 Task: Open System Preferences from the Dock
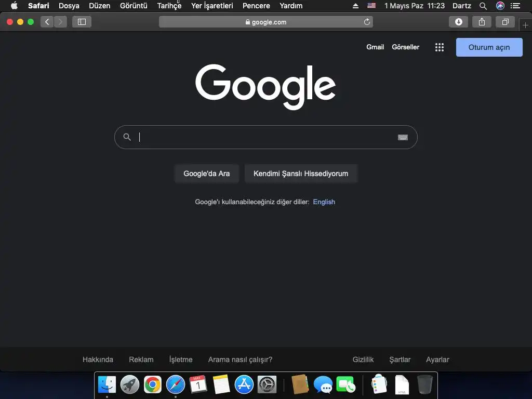pos(267,385)
